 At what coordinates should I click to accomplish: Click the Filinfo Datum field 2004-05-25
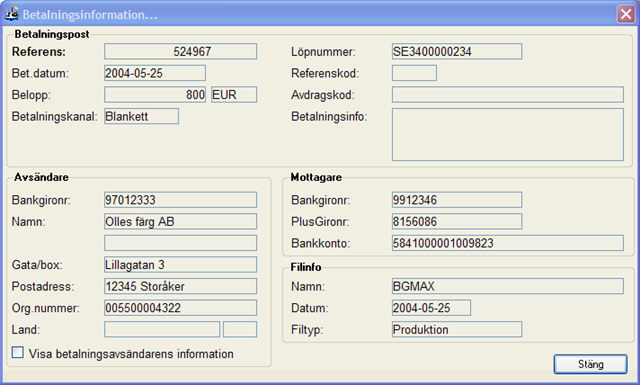click(x=431, y=308)
